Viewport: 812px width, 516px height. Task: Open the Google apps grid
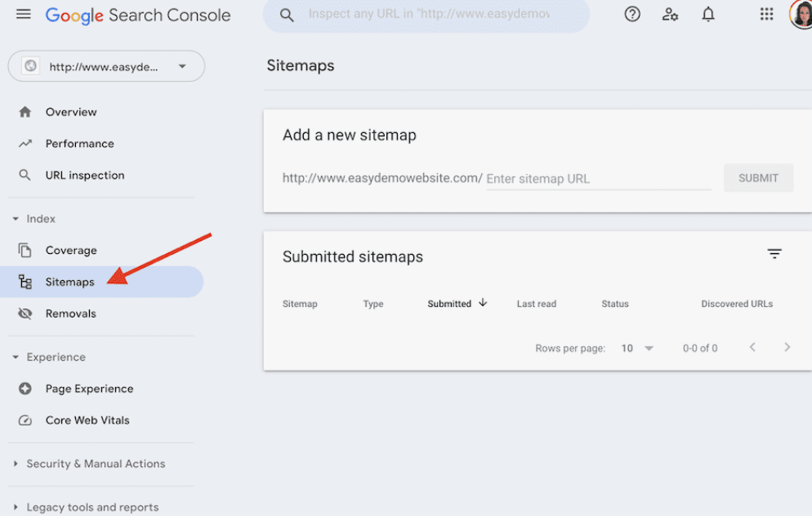click(766, 15)
